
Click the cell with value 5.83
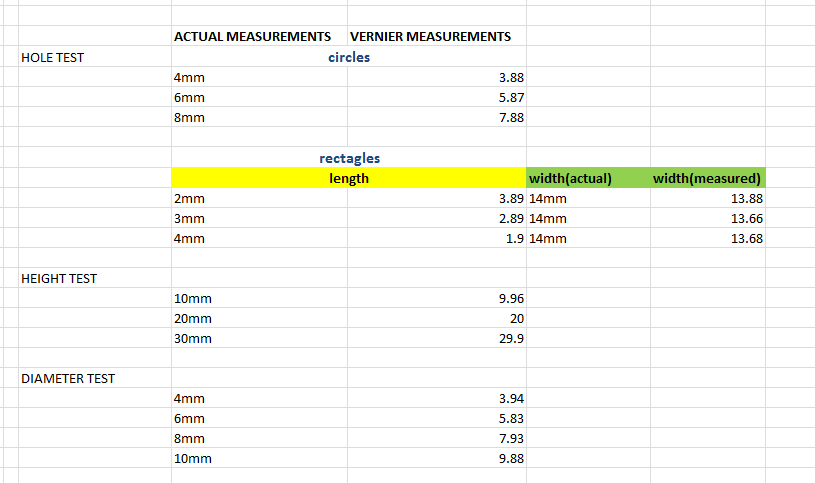[437, 419]
